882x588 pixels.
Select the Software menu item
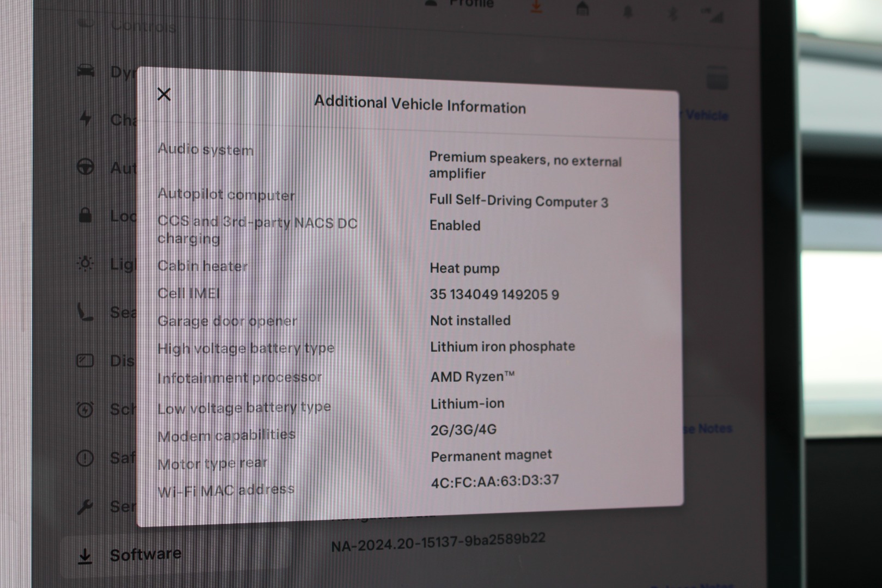tap(145, 555)
